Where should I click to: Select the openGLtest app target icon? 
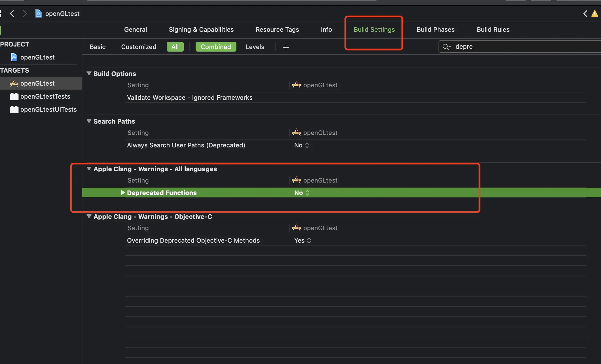click(14, 83)
